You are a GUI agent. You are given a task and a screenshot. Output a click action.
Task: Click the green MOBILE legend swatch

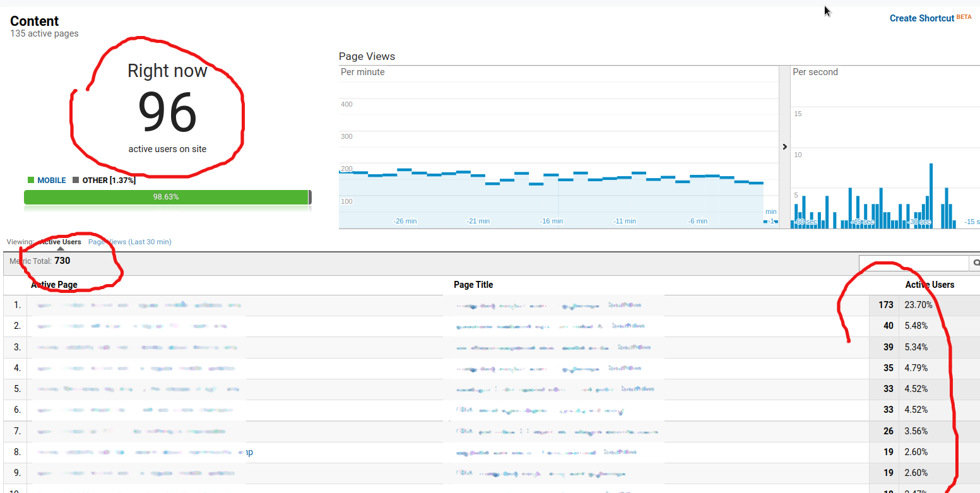(x=31, y=181)
